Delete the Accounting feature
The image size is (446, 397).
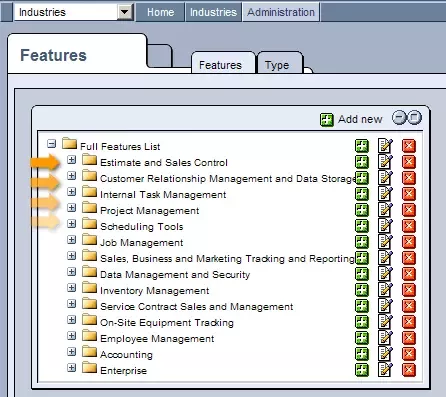click(409, 354)
